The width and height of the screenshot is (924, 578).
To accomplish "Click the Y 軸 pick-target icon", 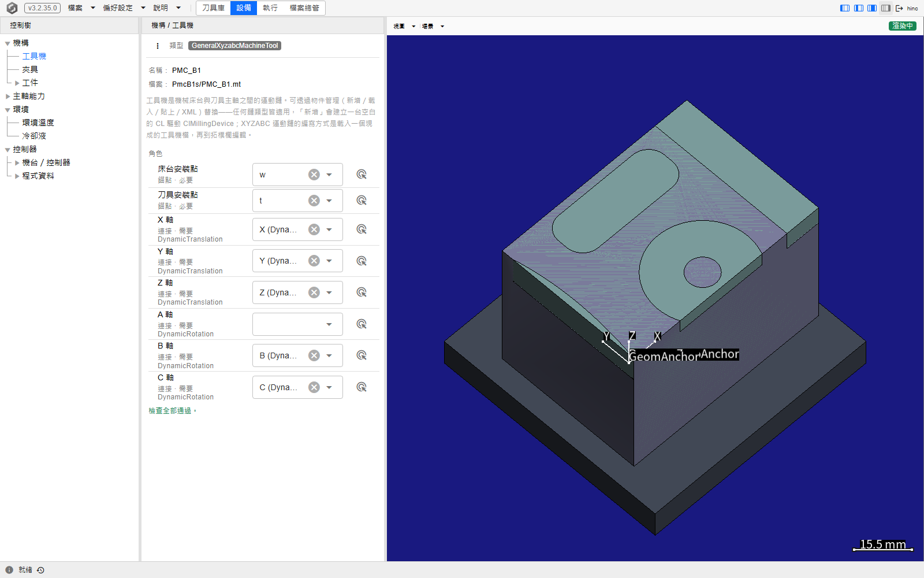I will 362,261.
